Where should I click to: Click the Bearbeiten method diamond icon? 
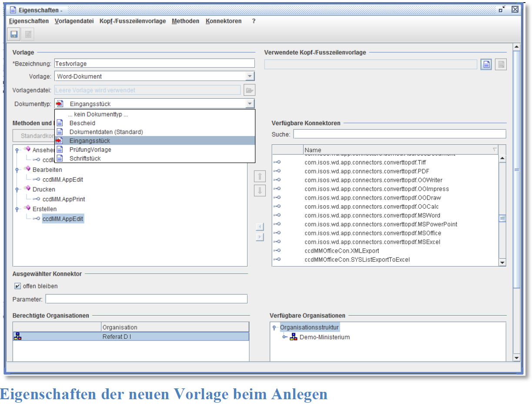click(x=27, y=169)
